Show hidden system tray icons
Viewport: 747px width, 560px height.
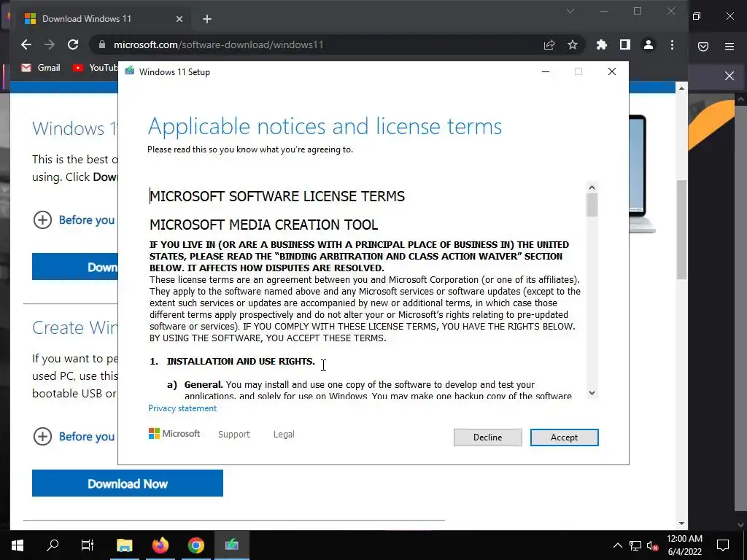[617, 545]
